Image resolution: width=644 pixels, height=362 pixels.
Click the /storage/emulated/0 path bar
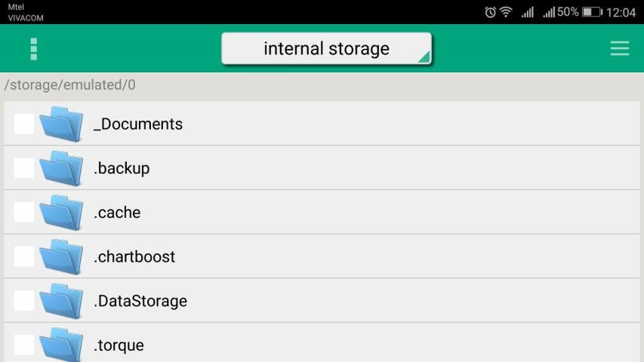coord(70,84)
